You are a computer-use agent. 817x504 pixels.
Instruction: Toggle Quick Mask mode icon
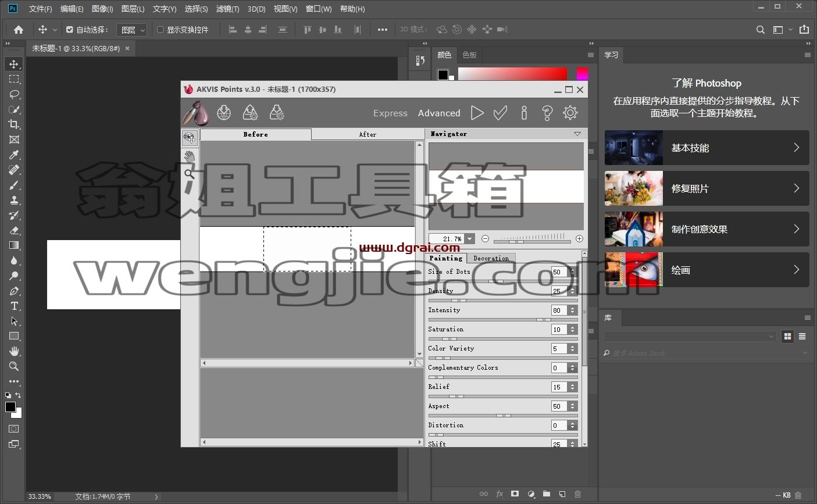point(14,429)
